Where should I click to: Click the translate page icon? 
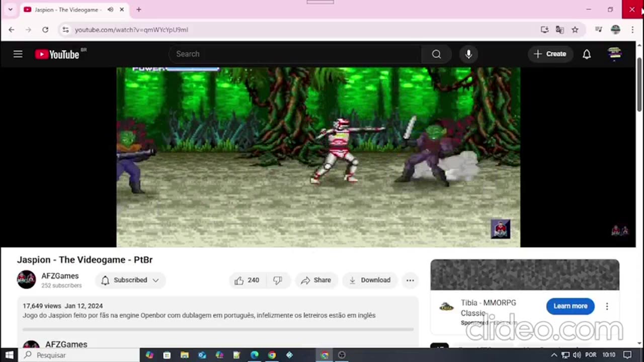(x=559, y=30)
